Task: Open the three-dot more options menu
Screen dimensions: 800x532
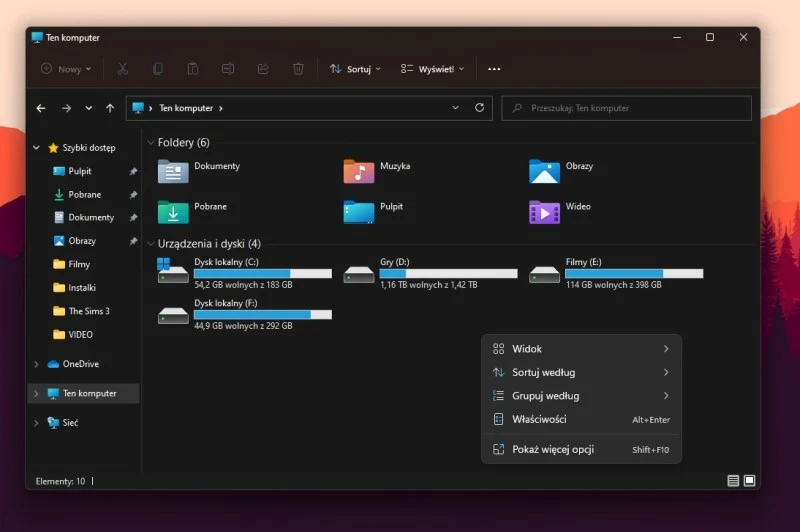Action: (x=494, y=69)
